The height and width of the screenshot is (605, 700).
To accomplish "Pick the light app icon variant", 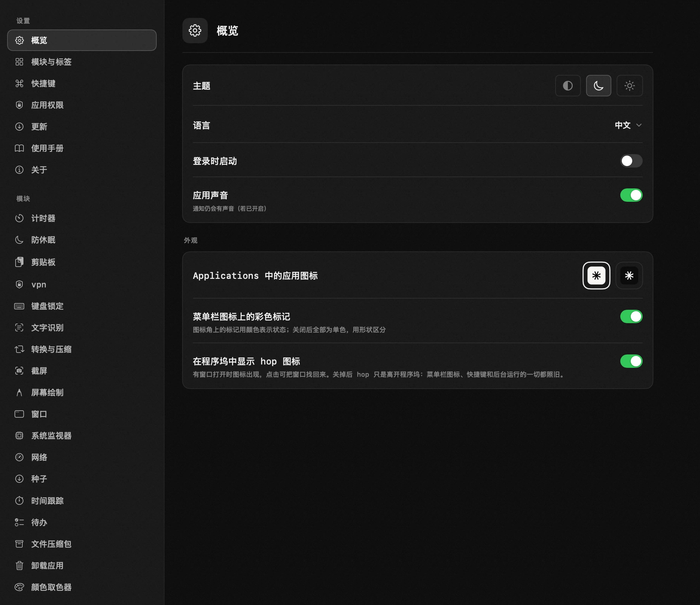I will click(x=596, y=276).
